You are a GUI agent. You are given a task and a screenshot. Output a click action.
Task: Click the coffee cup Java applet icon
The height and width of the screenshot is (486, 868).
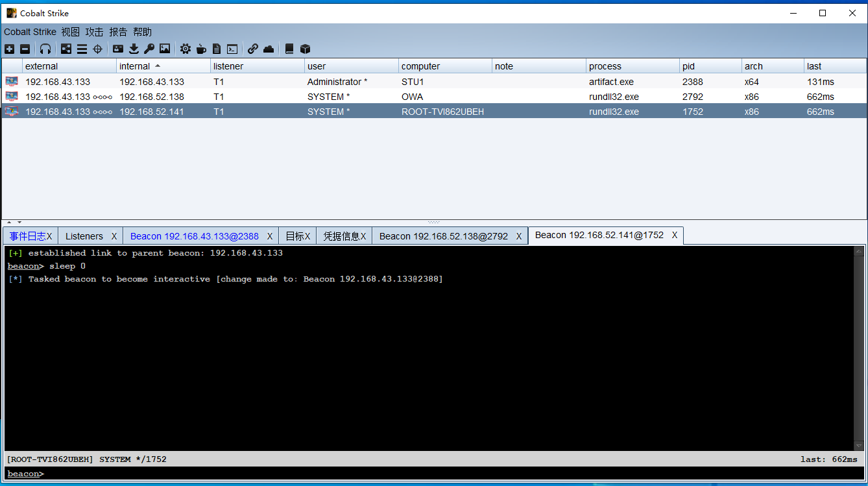click(201, 49)
